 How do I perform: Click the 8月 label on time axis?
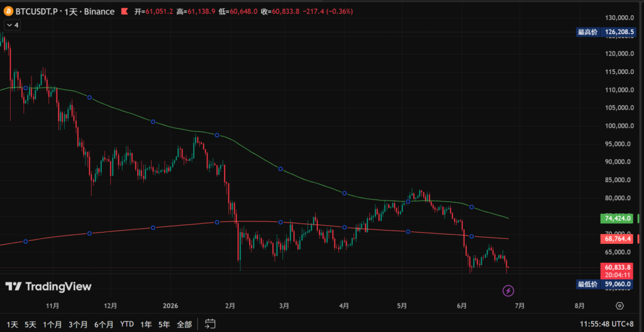579,306
